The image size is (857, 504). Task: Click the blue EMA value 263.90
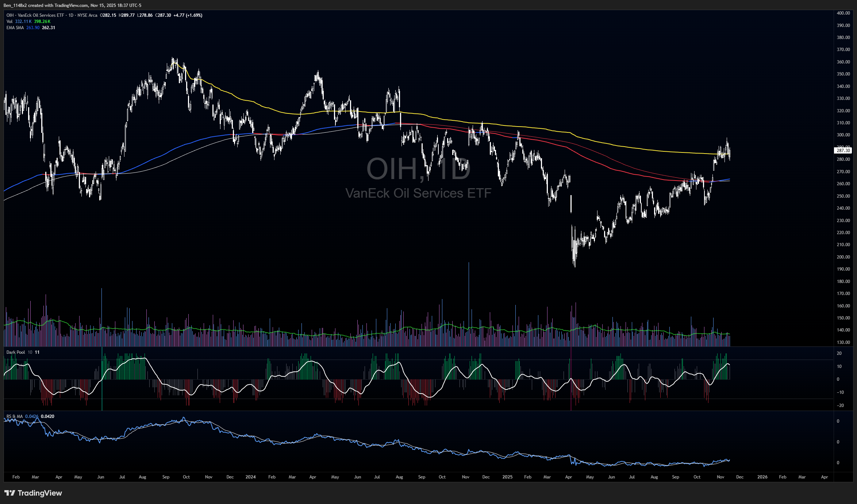pyautogui.click(x=33, y=28)
